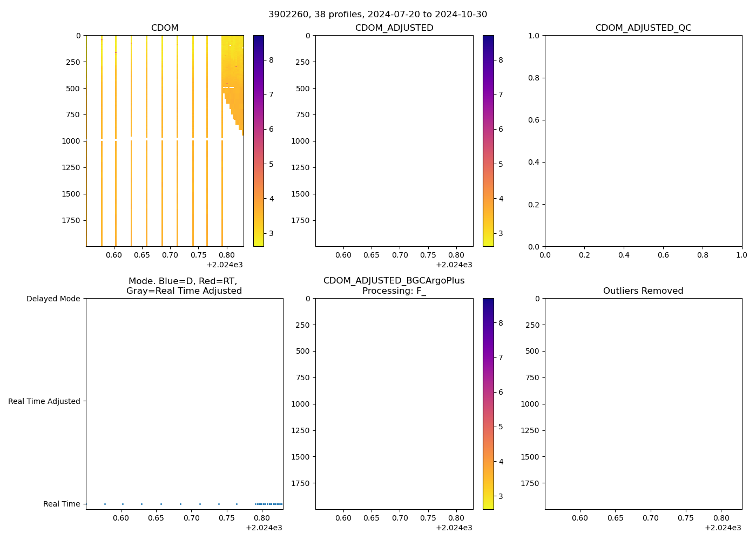Click the colorbar beside the CDOM plot

coord(258,140)
